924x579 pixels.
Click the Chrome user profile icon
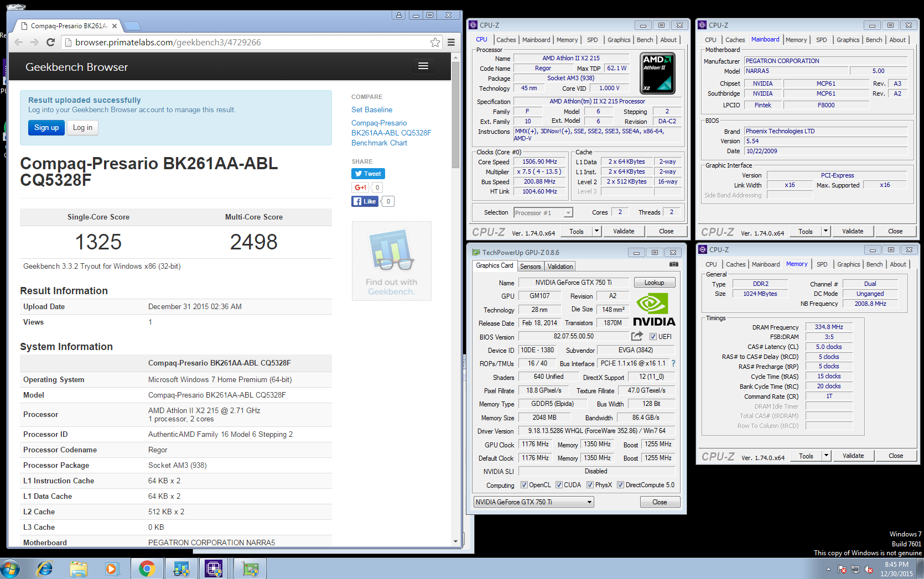click(398, 15)
